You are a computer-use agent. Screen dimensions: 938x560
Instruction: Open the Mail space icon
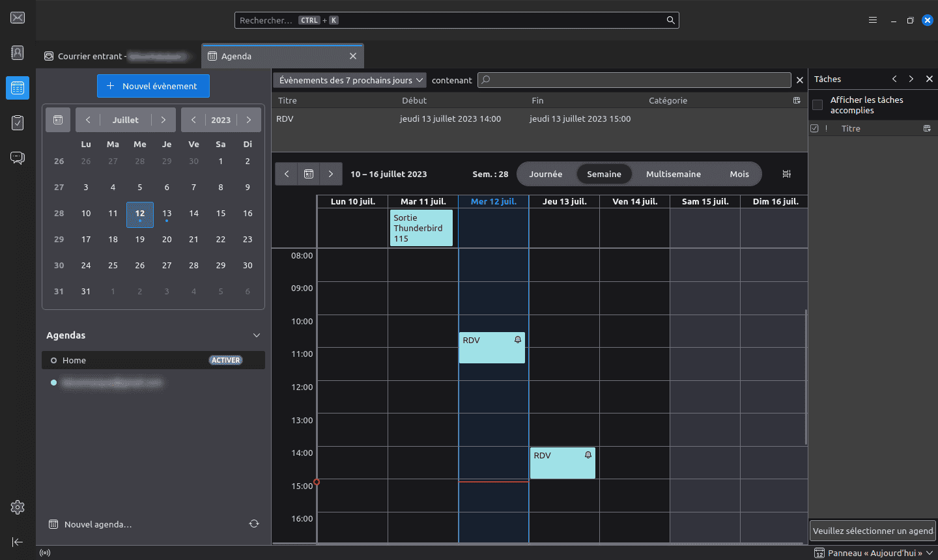pyautogui.click(x=18, y=18)
